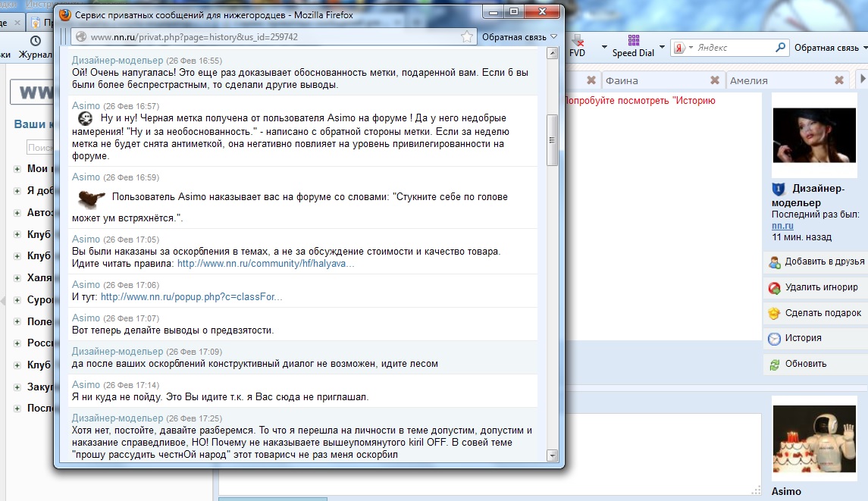Click the Speed Dial toolbar icon
This screenshot has width=868, height=501.
click(x=634, y=41)
